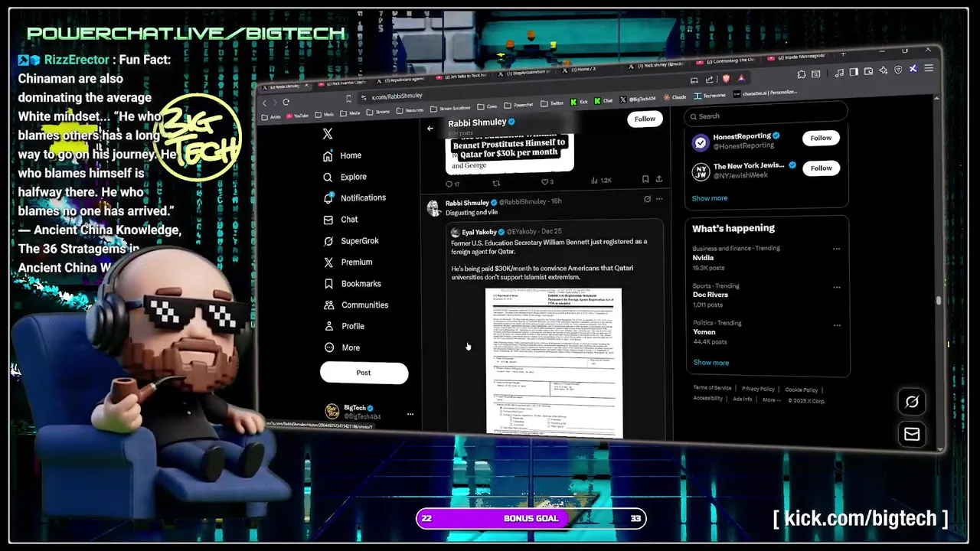Image resolution: width=980 pixels, height=551 pixels.
Task: Open Explore in X sidebar
Action: coord(345,177)
